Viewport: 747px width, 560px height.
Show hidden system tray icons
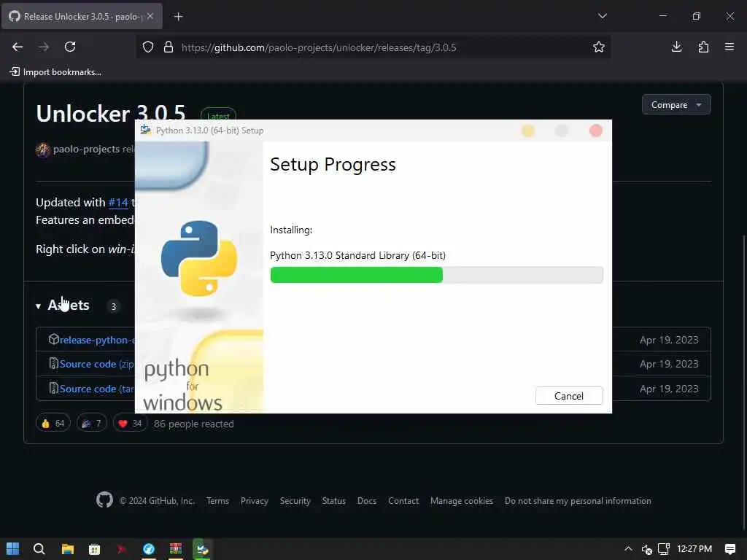628,549
